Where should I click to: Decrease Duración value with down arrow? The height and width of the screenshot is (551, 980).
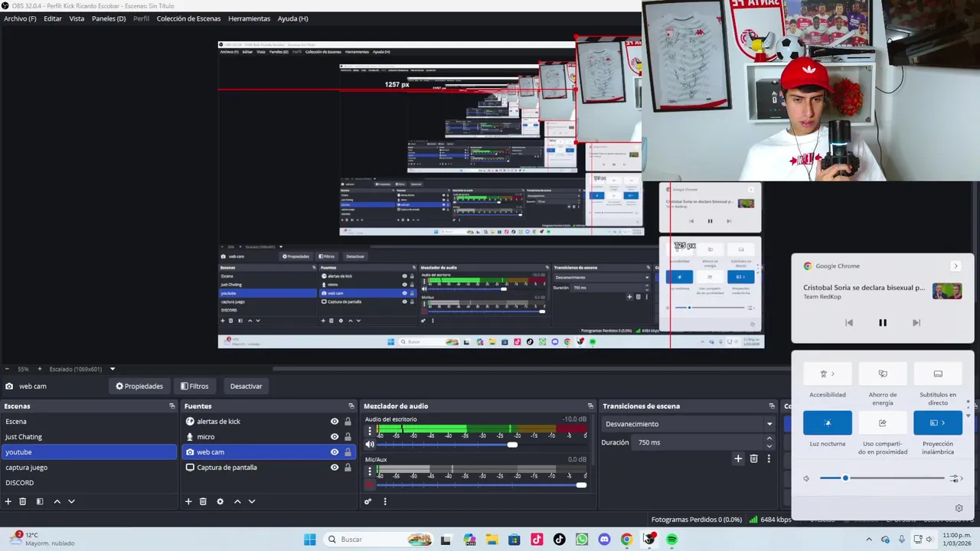click(769, 446)
